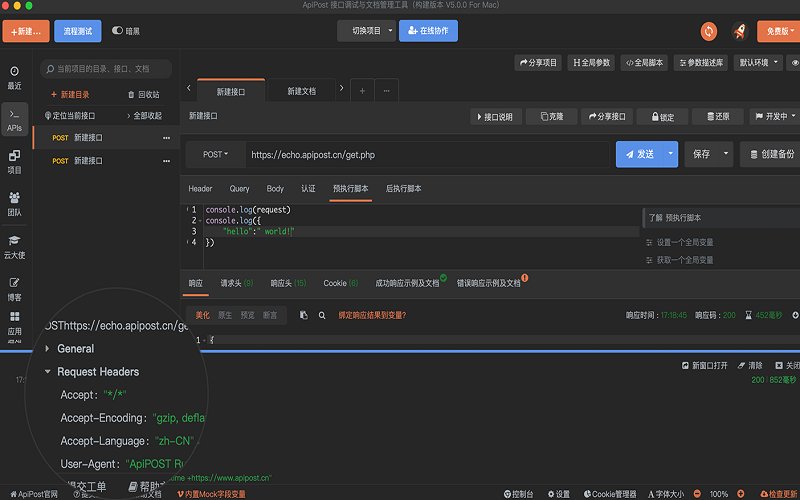Click the copy response icon
Image resolution: width=800 pixels, height=500 pixels.
[x=304, y=315]
